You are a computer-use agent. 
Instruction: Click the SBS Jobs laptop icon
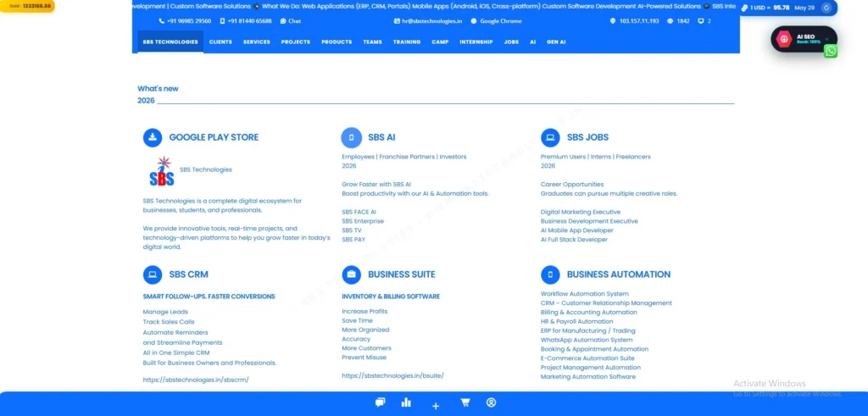[x=550, y=138]
